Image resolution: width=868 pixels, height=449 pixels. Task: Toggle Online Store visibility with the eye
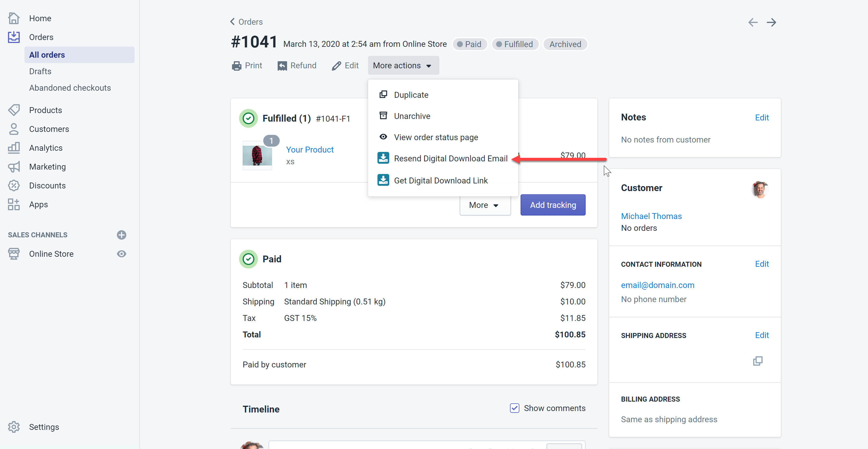tap(121, 254)
